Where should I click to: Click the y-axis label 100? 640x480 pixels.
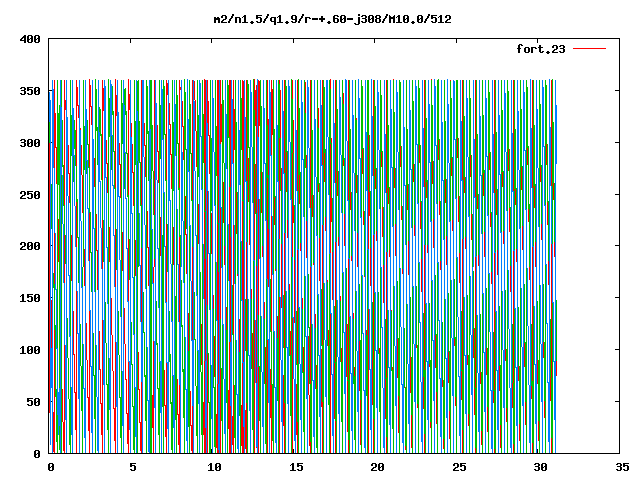pyautogui.click(x=30, y=350)
